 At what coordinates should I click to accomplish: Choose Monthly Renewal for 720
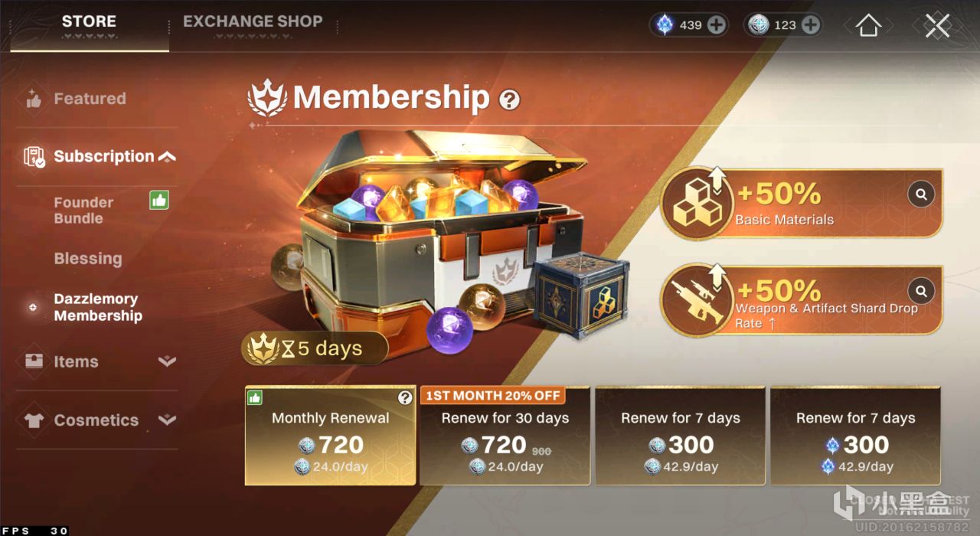click(x=331, y=436)
